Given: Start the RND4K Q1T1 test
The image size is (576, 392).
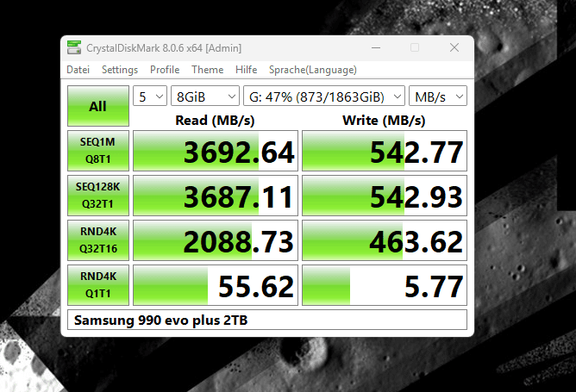Looking at the screenshot, I should [x=98, y=285].
